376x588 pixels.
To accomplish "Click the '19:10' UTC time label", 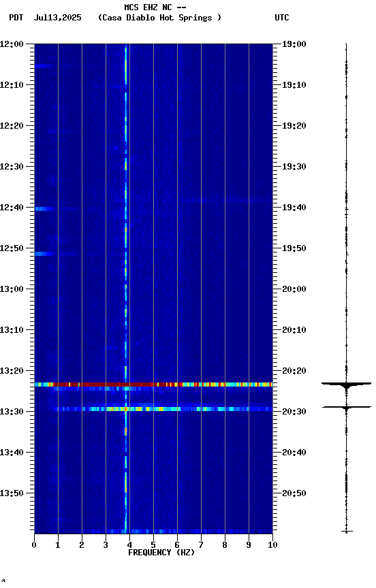I will coord(294,85).
